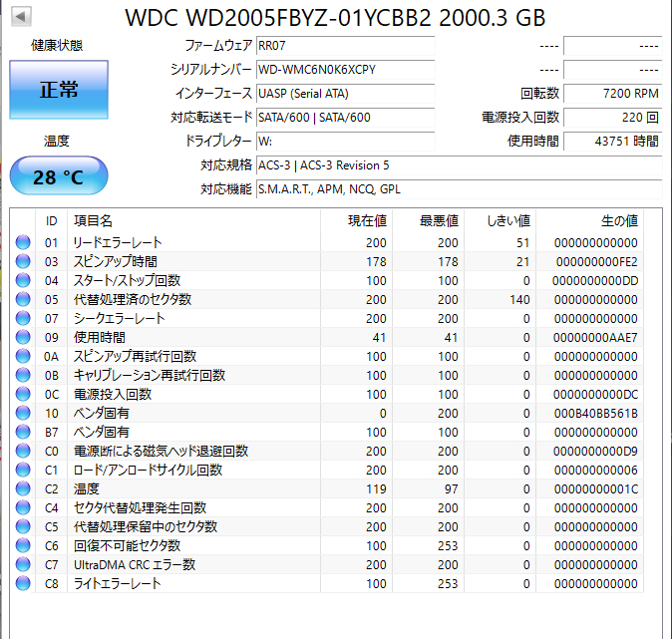Select the ロード/アンロードサイクル回数 attribute name
The width and height of the screenshot is (672, 639).
click(x=148, y=470)
